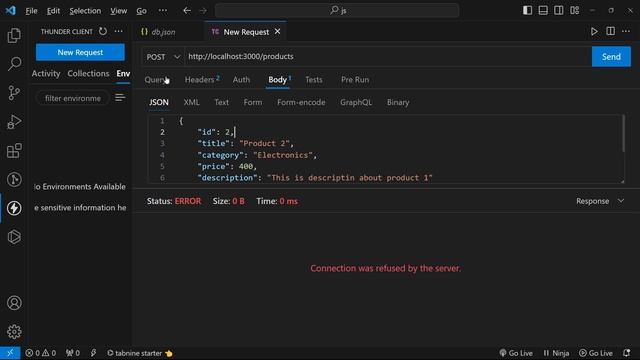Click Go Live with the broadcast icon

[x=516, y=353]
